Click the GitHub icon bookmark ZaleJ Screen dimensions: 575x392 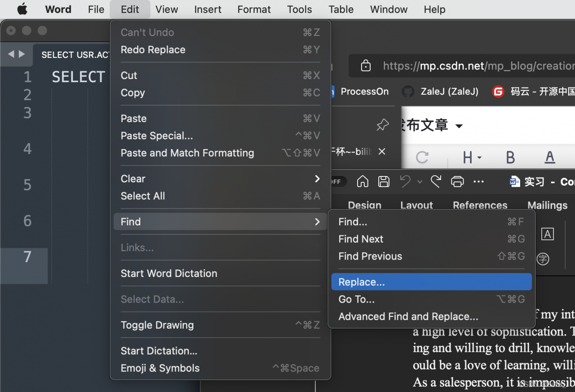pos(408,92)
